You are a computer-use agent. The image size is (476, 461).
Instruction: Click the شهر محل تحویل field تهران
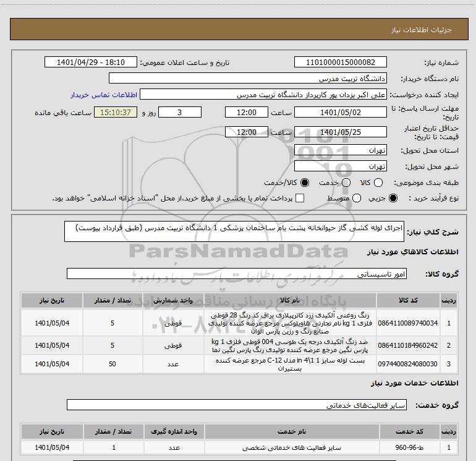[x=340, y=166]
